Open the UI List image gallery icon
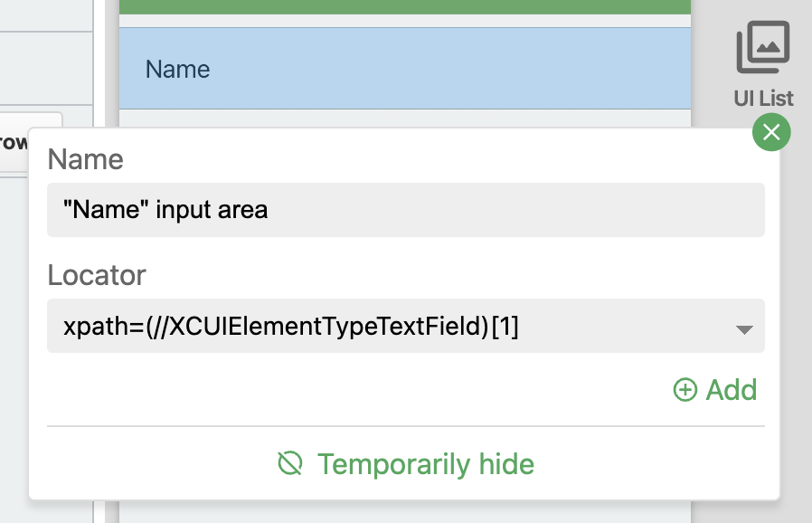This screenshot has height=523, width=812. 763,47
